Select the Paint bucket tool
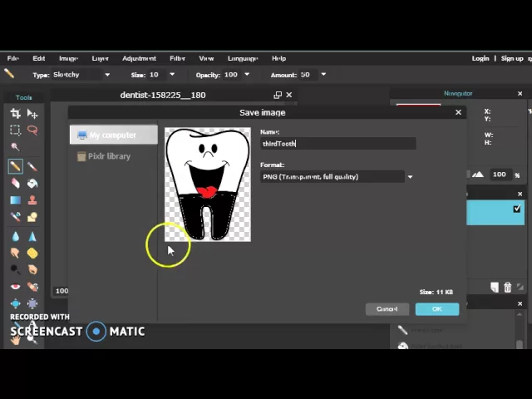 pyautogui.click(x=32, y=184)
